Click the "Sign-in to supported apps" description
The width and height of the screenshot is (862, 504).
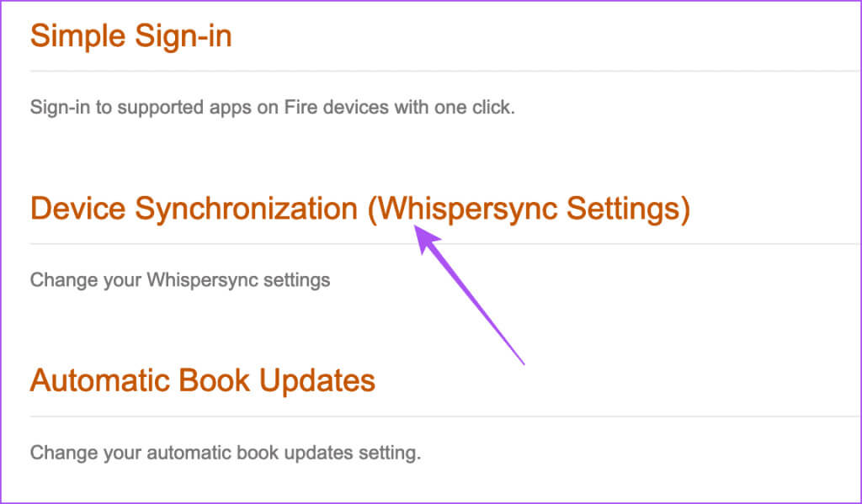(x=271, y=108)
